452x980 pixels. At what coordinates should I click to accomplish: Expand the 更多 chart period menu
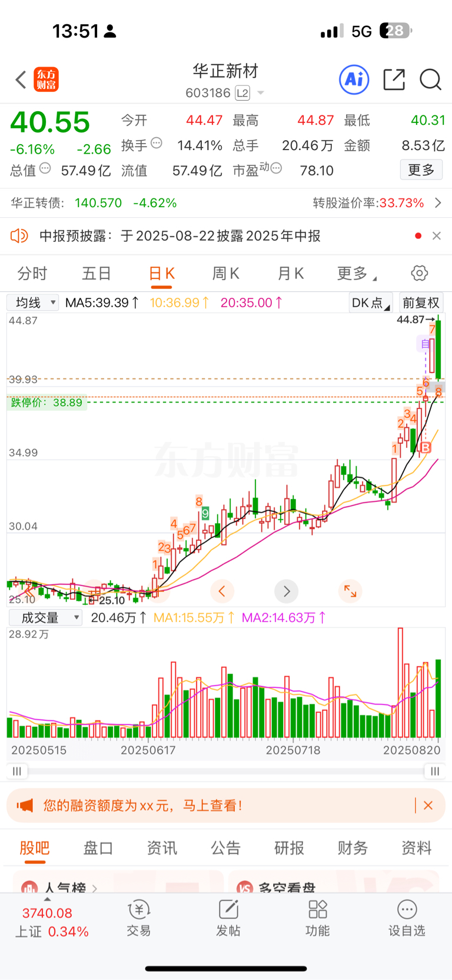tap(357, 273)
